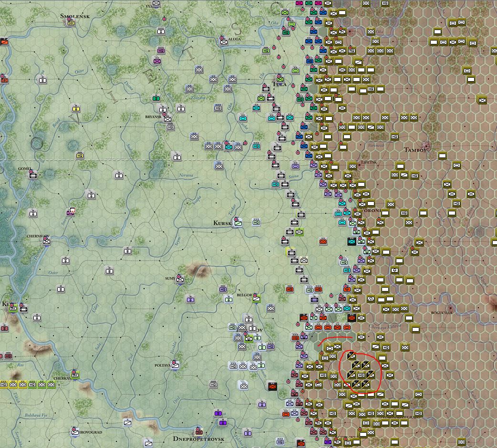Click the orange SEC counter west of Smolensk
The image size is (497, 448).
coord(4,80)
